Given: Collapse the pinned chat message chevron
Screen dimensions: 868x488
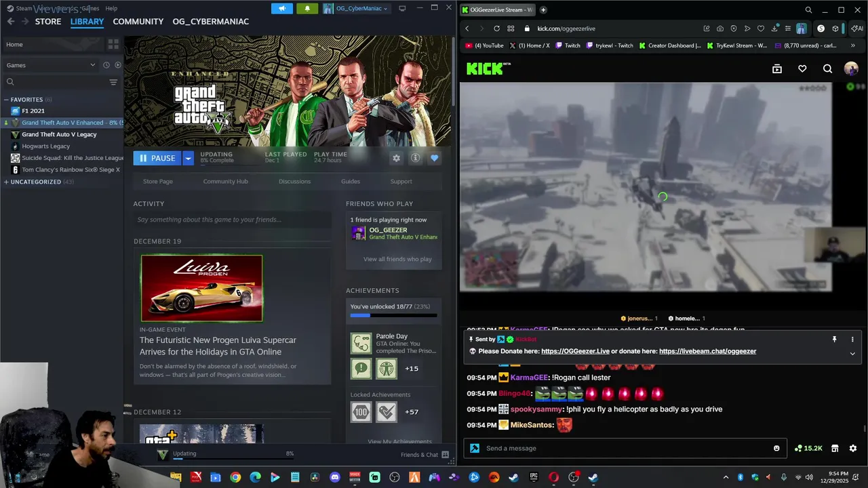Looking at the screenshot, I should 852,353.
